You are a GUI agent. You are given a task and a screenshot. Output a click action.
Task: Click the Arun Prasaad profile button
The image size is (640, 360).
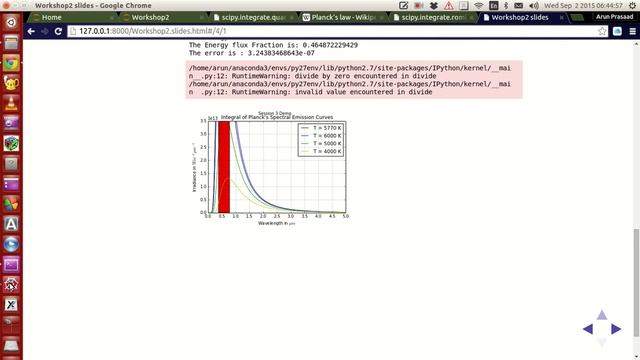click(x=615, y=17)
